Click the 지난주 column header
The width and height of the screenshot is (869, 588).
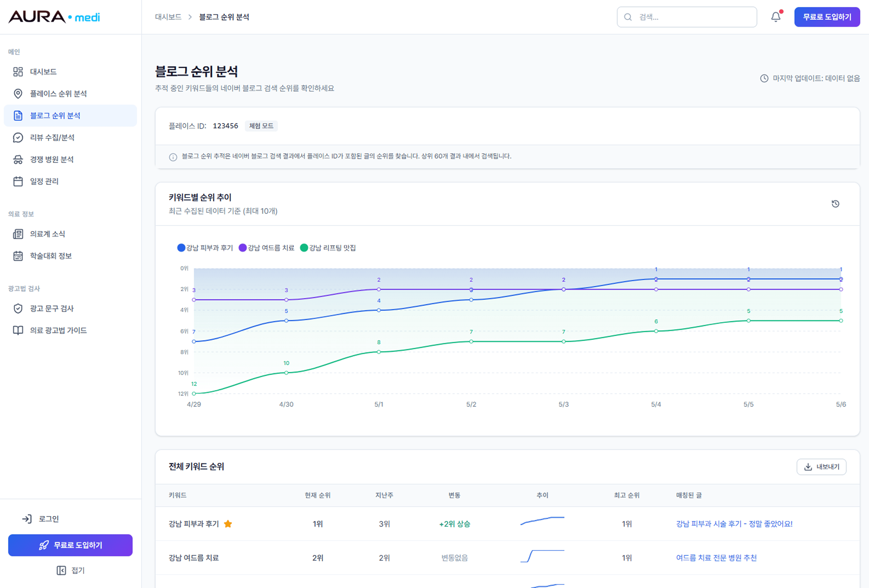[x=384, y=495]
